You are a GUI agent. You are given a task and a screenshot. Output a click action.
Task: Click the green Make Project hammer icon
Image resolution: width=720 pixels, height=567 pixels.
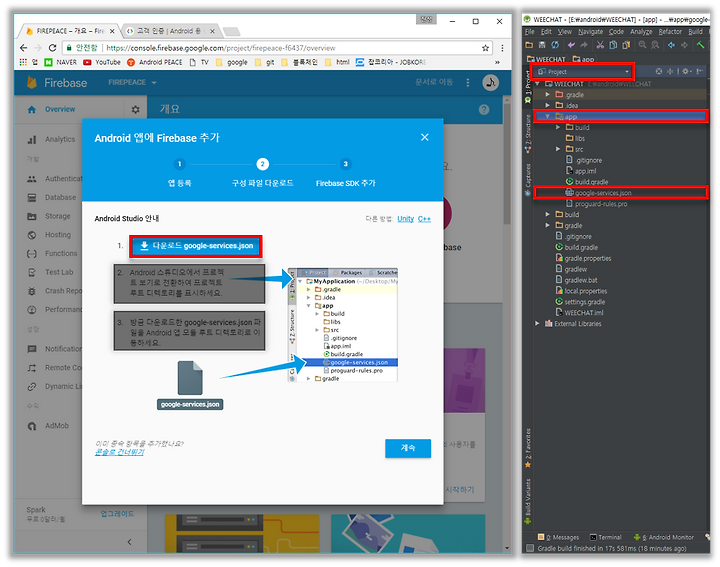coord(700,45)
